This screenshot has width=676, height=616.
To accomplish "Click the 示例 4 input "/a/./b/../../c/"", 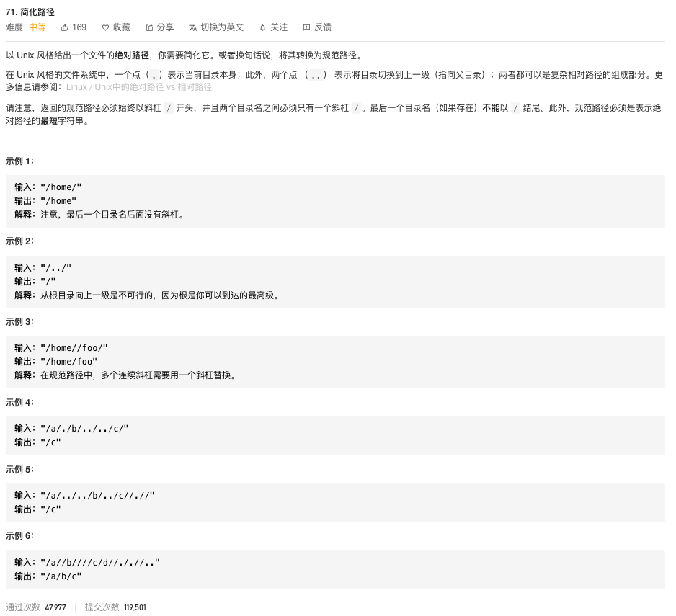I will coord(84,428).
